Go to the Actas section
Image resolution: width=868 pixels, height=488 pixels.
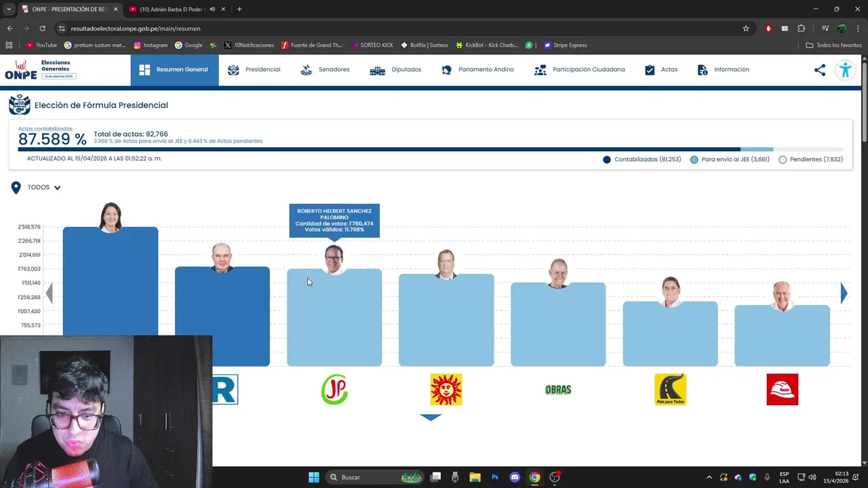(x=660, y=70)
